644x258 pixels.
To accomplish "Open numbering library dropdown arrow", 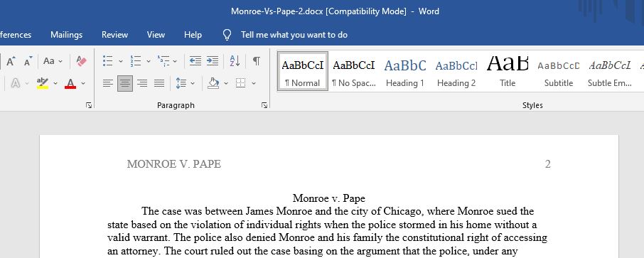I will click(x=149, y=61).
